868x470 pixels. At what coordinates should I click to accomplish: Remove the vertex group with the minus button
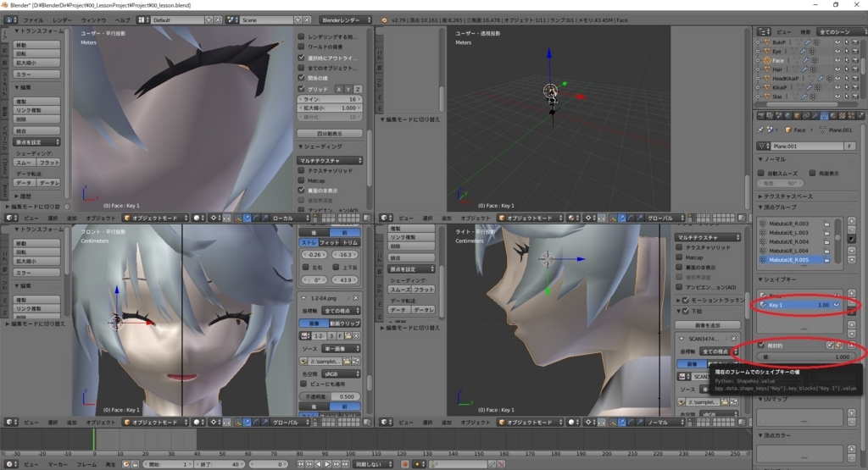[x=852, y=229]
